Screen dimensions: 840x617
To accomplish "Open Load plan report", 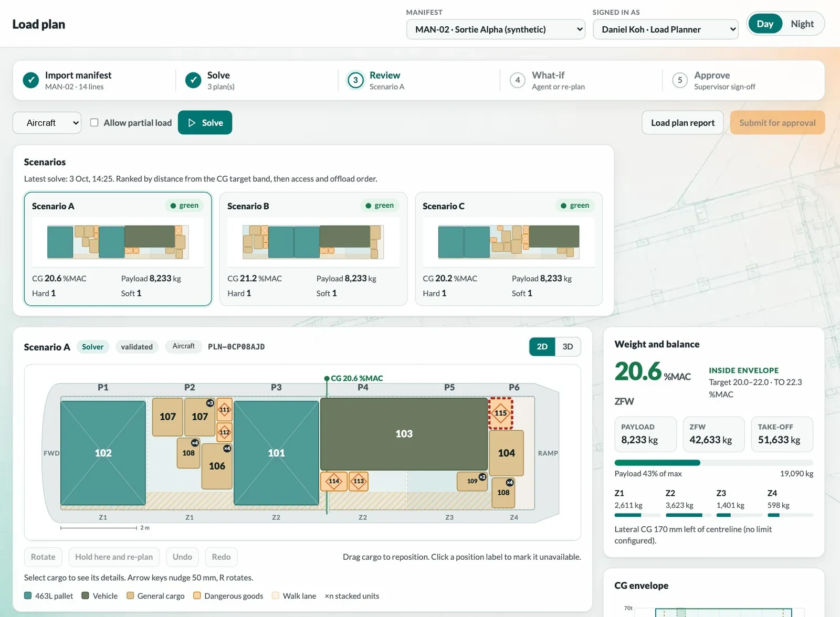I will tap(682, 123).
